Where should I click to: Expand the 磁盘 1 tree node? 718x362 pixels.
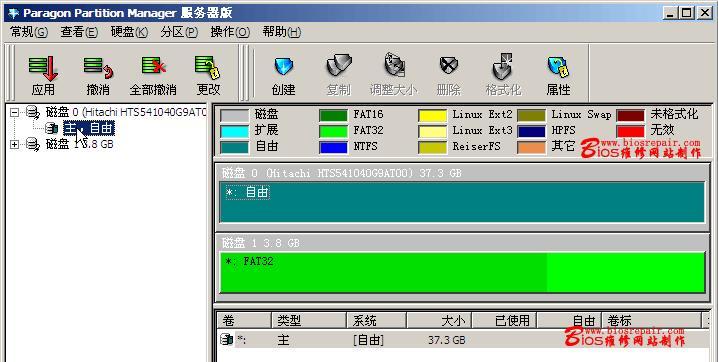15,144
